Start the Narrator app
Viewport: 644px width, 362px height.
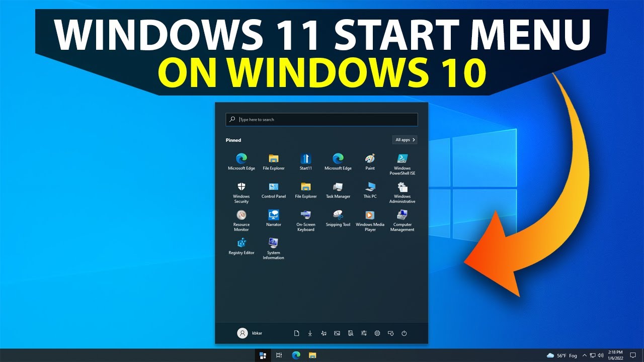(273, 218)
